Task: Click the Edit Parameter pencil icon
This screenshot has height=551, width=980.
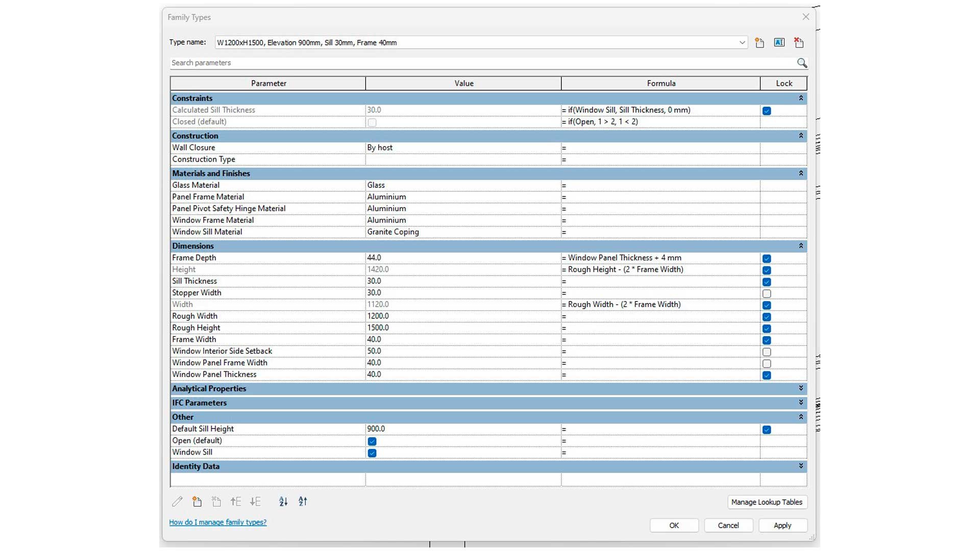Action: coord(177,502)
